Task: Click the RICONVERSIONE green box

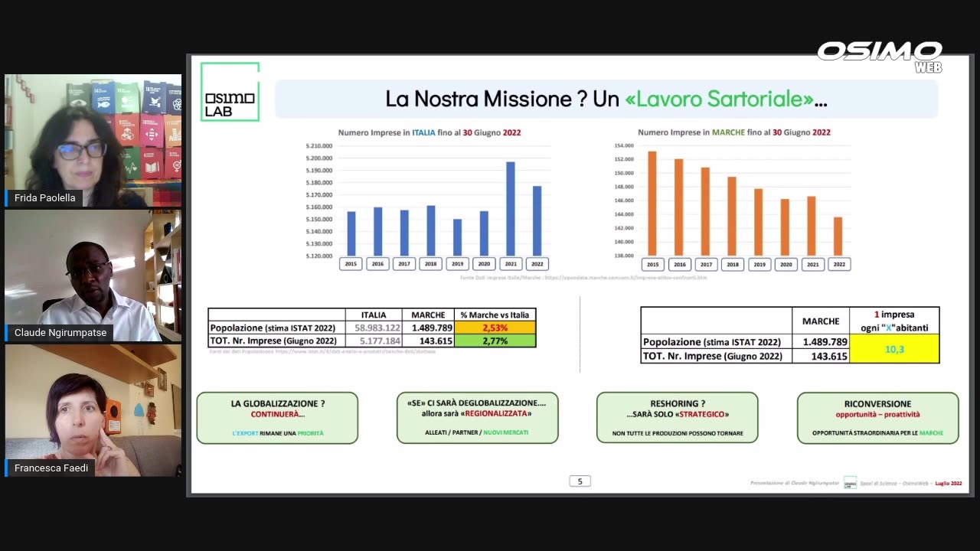Action: point(877,418)
